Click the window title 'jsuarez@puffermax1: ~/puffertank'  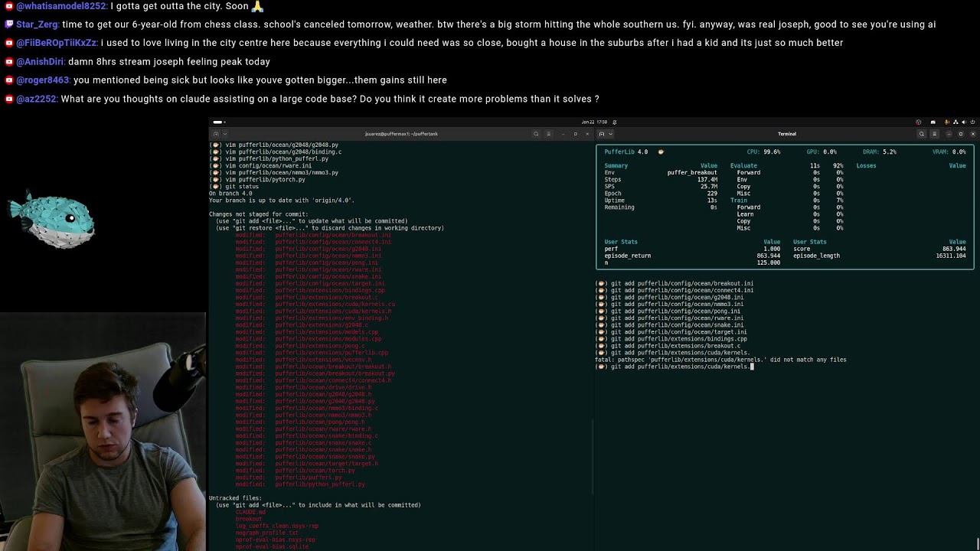(x=401, y=134)
